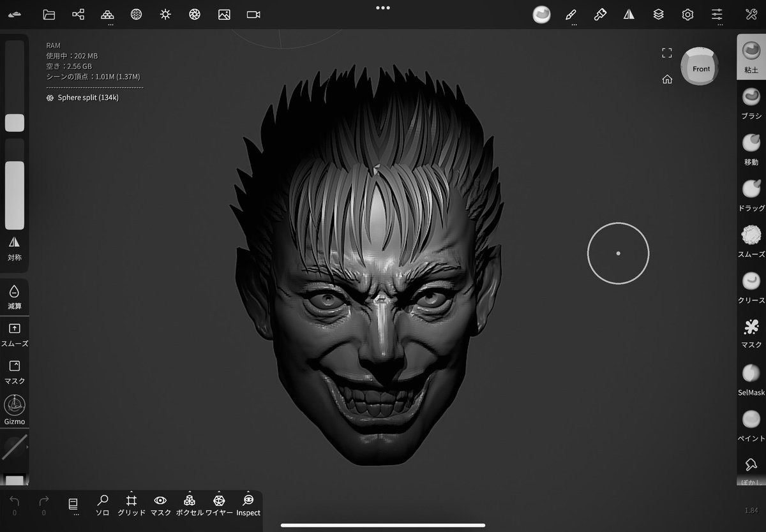Adjust the brush radius slider
766x532 pixels.
point(15,85)
